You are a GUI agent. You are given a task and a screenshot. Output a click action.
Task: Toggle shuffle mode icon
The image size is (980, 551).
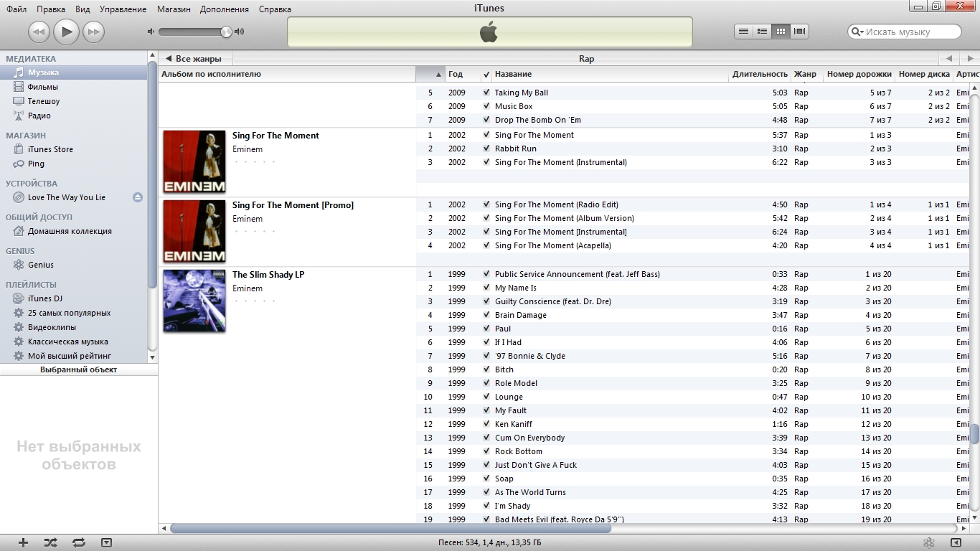(50, 543)
